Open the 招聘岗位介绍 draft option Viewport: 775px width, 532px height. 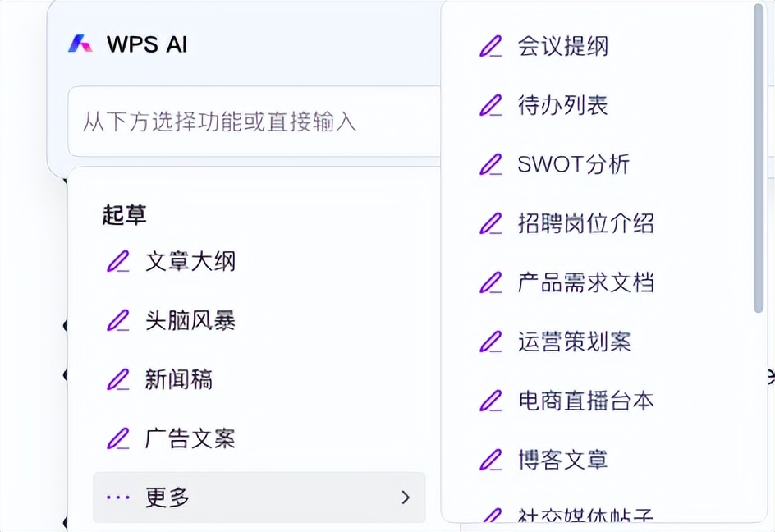[585, 223]
